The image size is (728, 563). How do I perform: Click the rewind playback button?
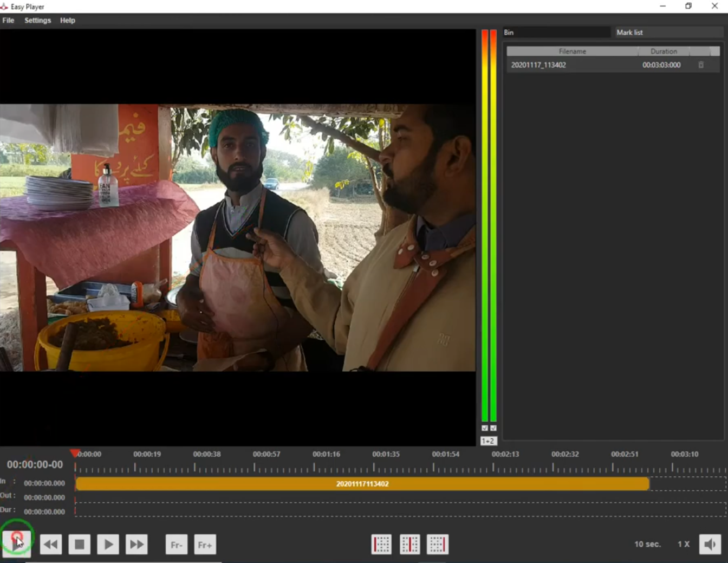point(51,544)
